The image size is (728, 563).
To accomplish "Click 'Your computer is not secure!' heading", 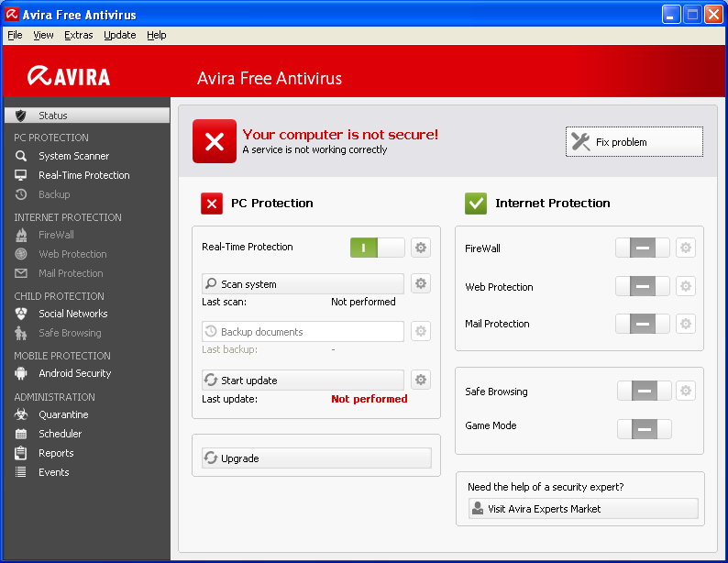I will [x=340, y=135].
